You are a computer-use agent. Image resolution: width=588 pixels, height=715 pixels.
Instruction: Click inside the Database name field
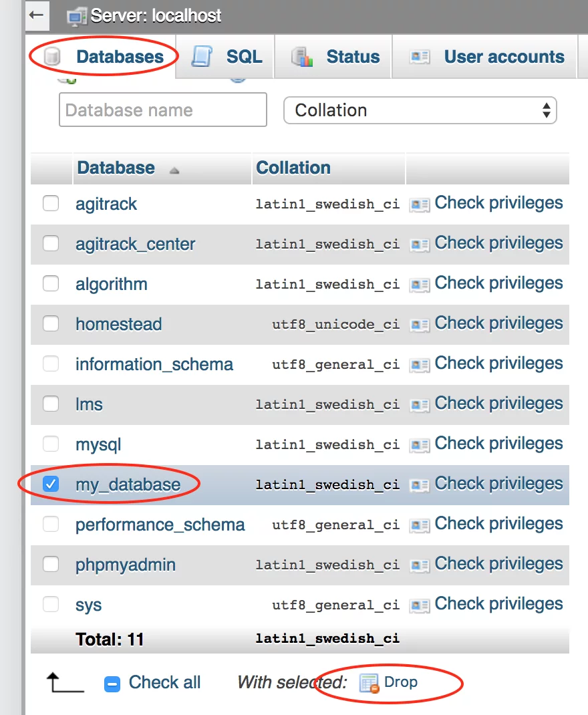click(x=162, y=110)
